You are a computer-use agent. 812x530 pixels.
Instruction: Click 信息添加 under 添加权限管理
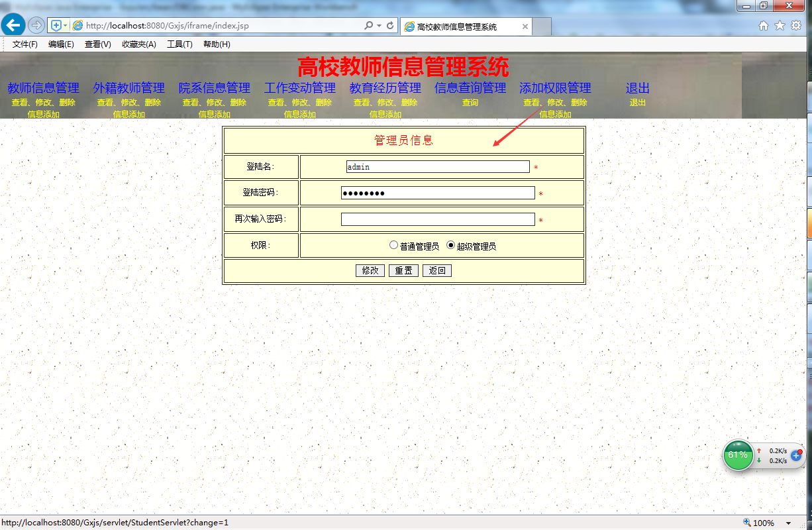coord(555,115)
